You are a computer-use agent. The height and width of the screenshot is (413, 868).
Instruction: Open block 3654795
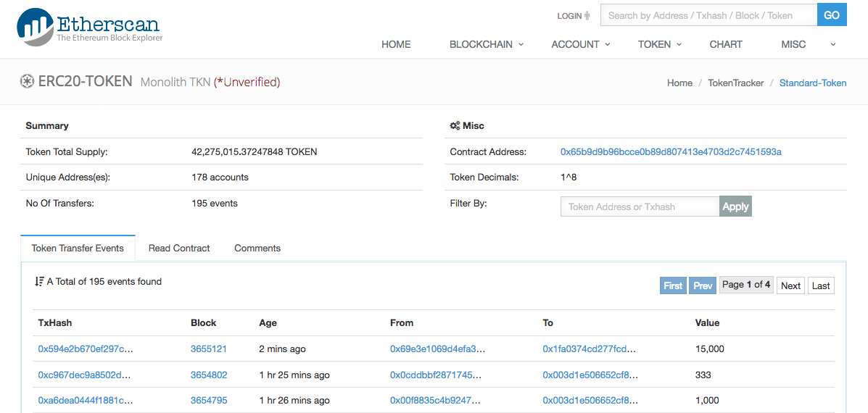click(x=209, y=400)
